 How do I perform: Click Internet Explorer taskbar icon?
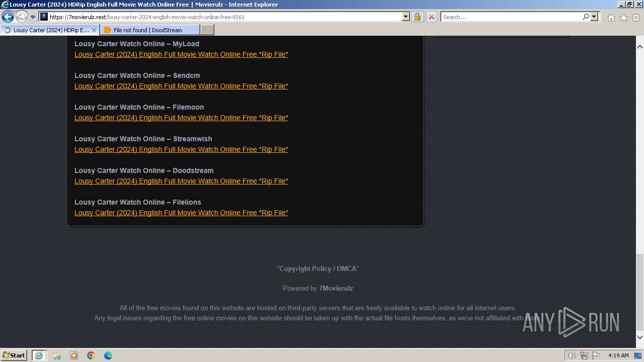tap(39, 355)
